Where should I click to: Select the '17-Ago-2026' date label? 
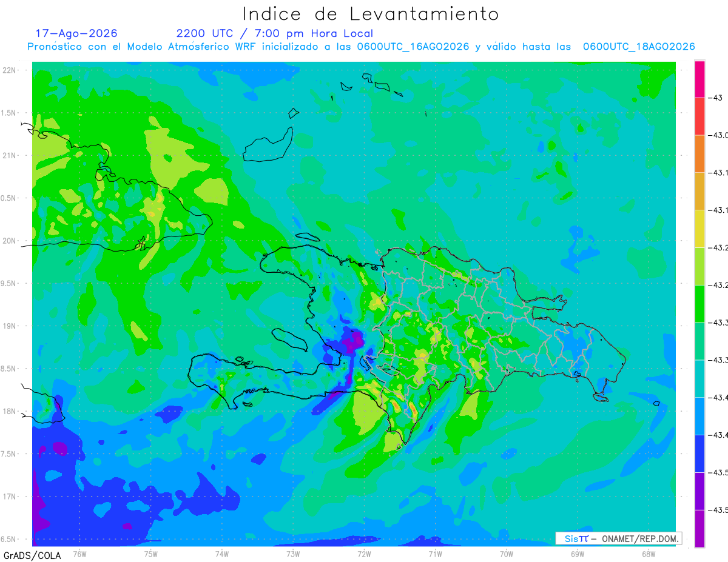pyautogui.click(x=76, y=33)
